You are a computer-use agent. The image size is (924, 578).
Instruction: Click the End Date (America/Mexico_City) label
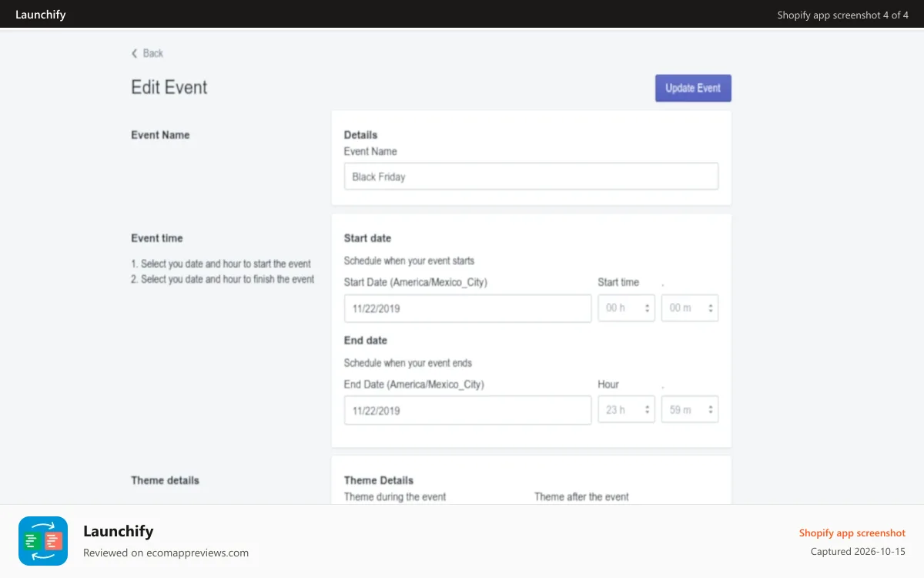click(x=414, y=384)
